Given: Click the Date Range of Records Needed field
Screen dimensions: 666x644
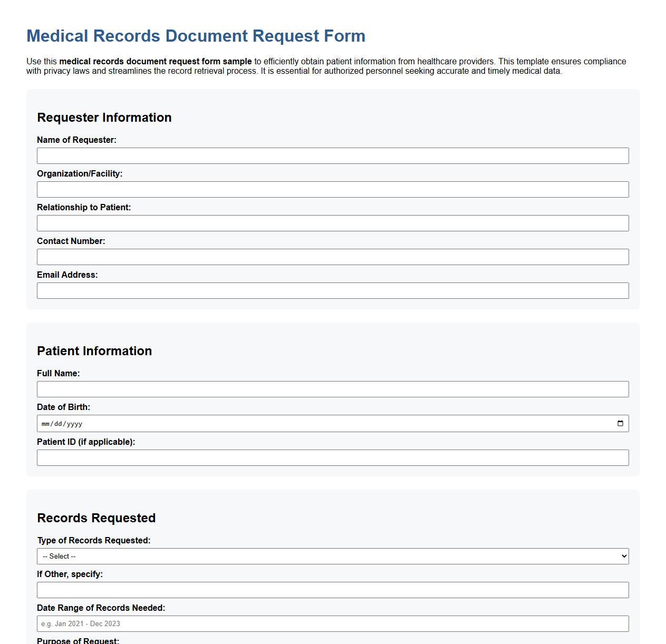Looking at the screenshot, I should point(332,623).
